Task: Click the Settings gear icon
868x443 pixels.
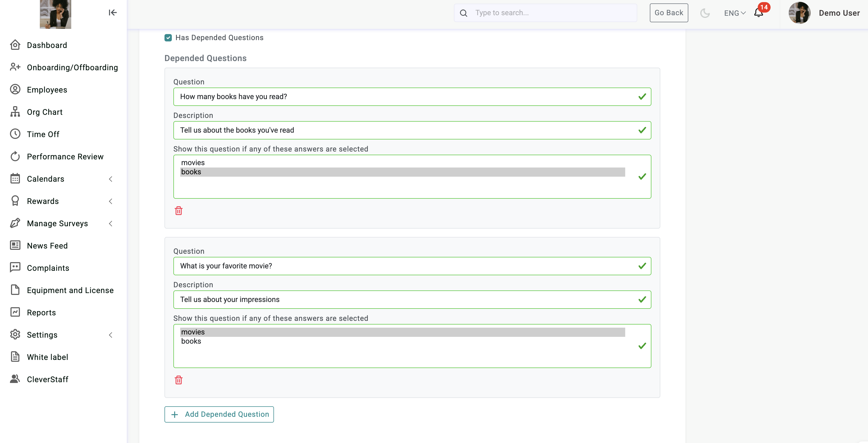Action: point(15,334)
